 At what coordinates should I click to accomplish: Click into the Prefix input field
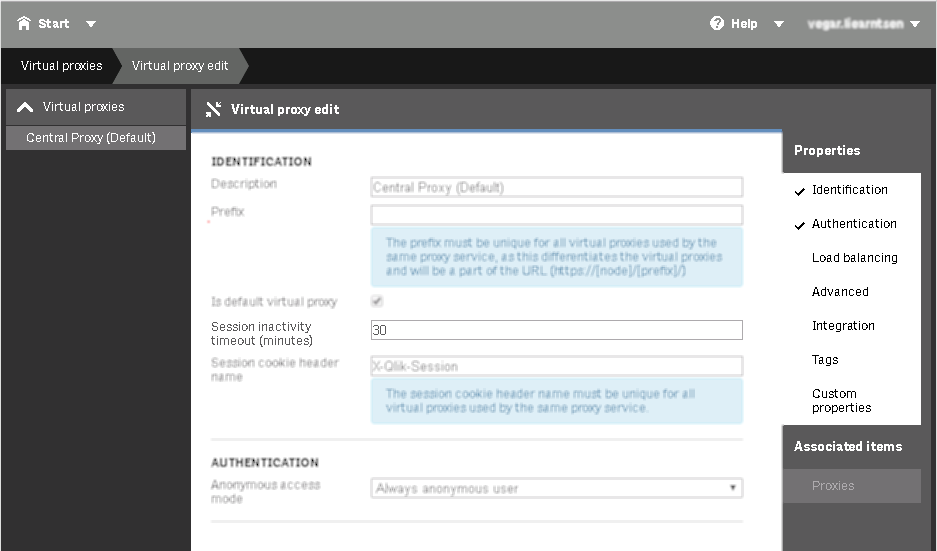(556, 215)
